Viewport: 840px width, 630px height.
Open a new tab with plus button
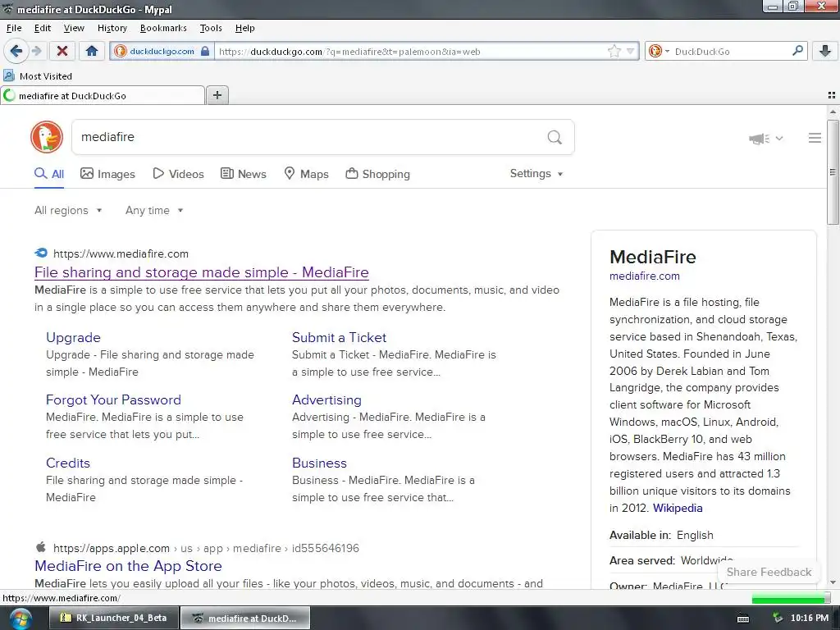(217, 95)
